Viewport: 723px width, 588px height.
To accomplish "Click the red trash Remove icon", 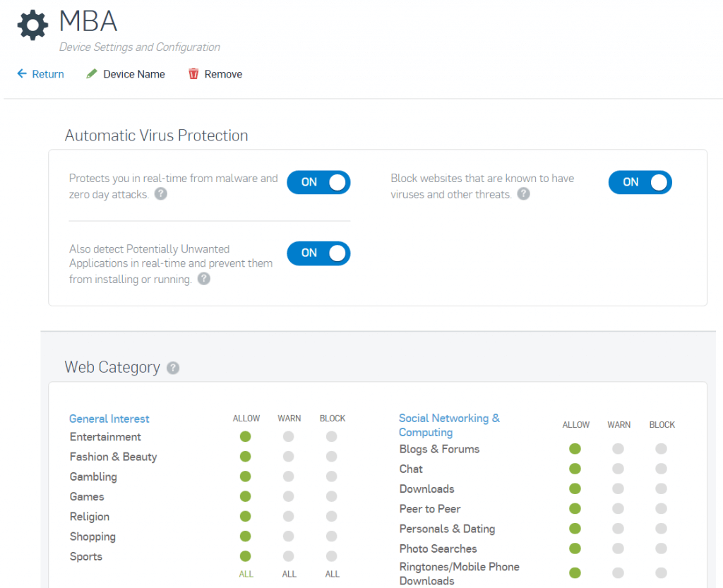I will click(193, 74).
